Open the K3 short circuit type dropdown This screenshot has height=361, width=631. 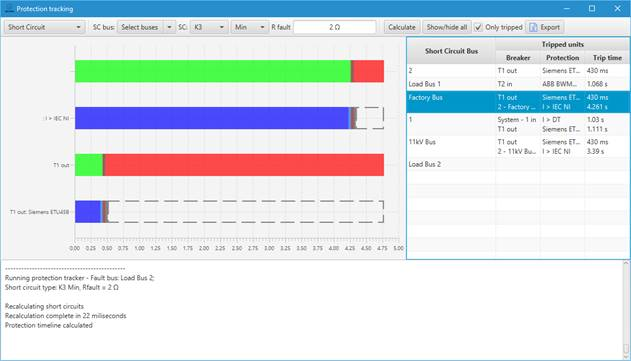(209, 27)
